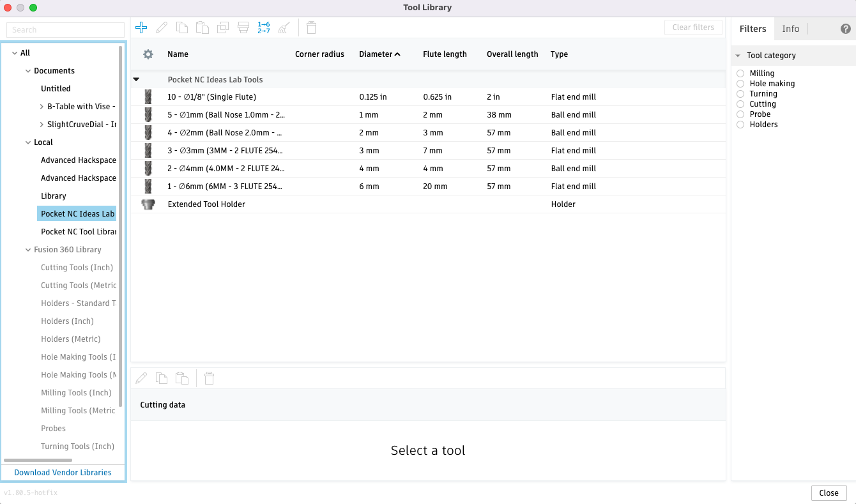Expand the SlightCruveDial node
Screen dimensions: 856x504
click(42, 125)
